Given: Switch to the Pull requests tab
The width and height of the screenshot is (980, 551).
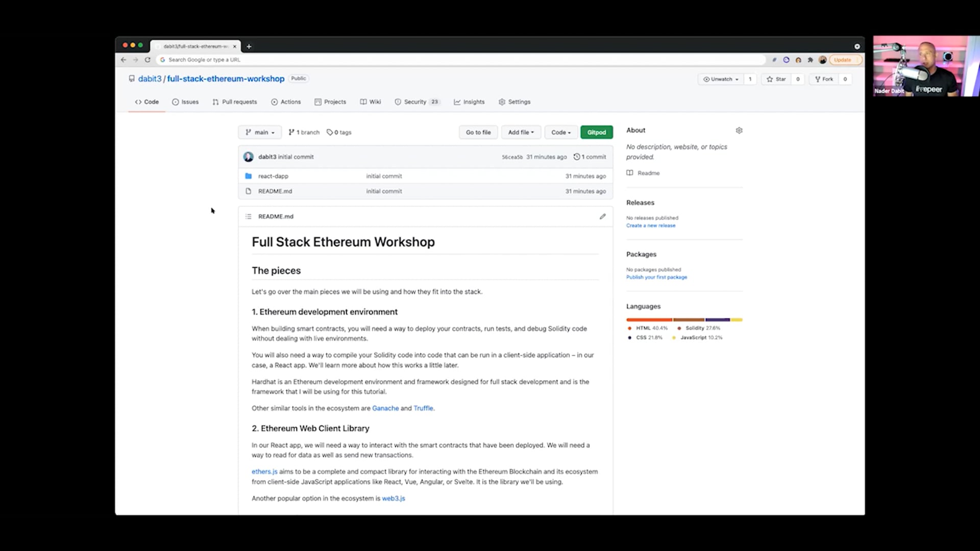Looking at the screenshot, I should [x=235, y=102].
